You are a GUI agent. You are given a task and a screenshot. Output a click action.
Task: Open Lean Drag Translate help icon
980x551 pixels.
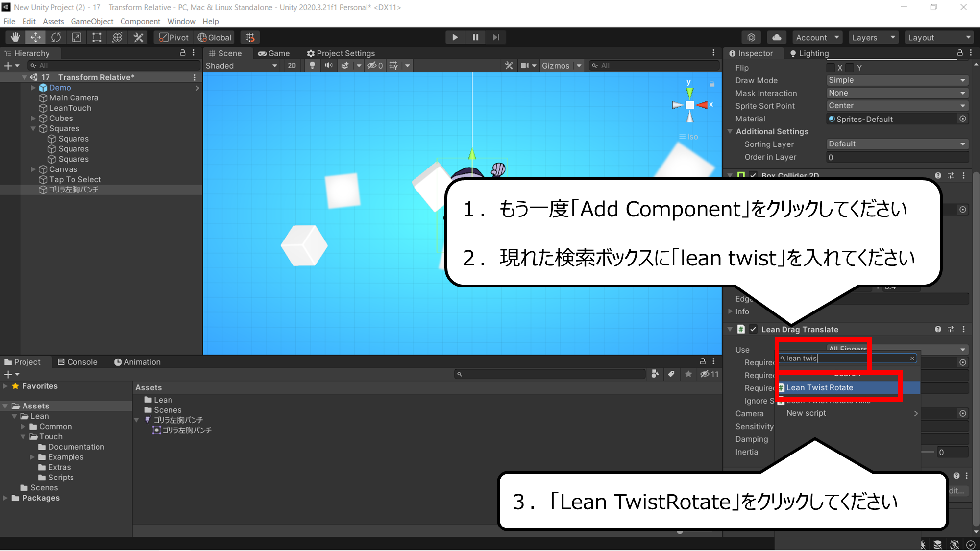[x=938, y=329]
